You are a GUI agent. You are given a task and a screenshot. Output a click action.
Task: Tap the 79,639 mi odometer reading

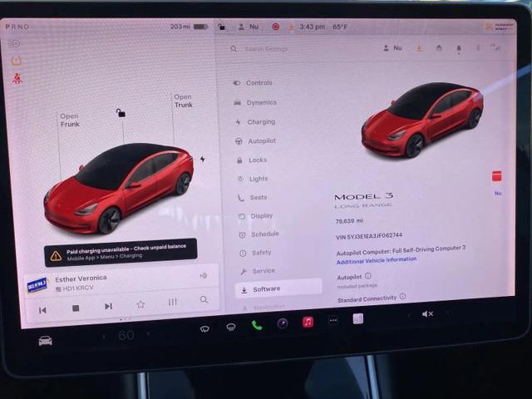(349, 221)
